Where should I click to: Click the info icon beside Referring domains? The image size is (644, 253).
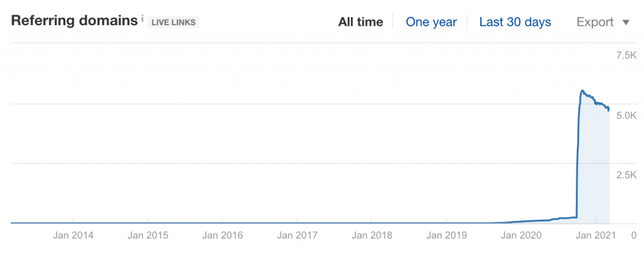[x=142, y=18]
